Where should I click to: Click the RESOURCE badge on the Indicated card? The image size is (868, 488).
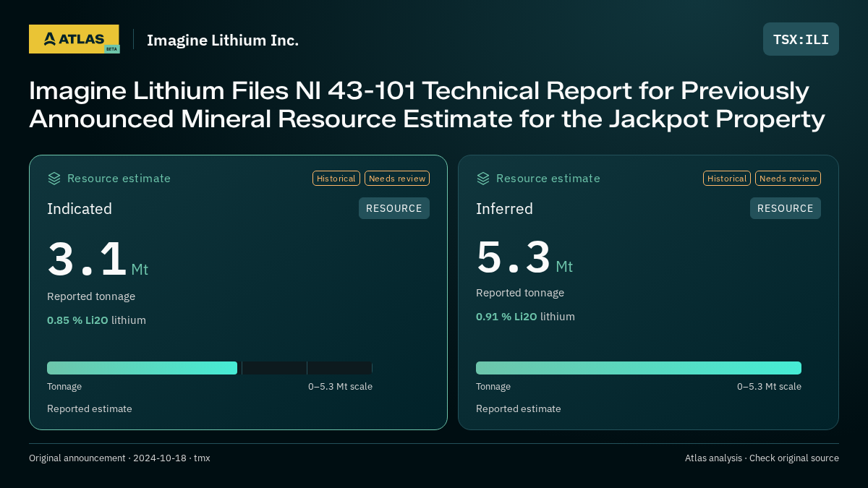[394, 208]
